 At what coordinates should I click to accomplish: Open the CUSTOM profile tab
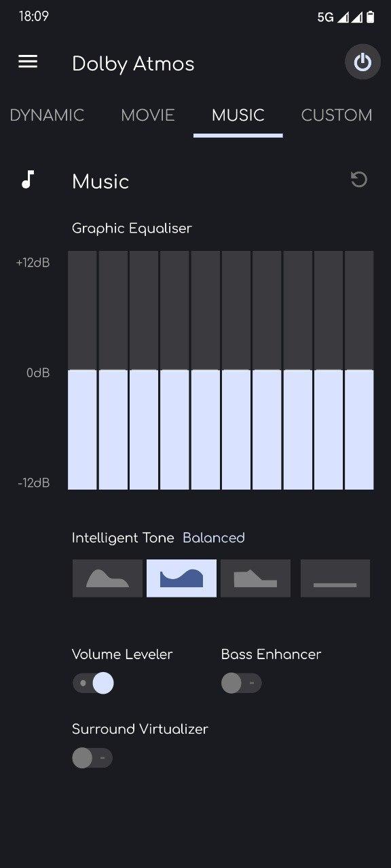pyautogui.click(x=337, y=115)
